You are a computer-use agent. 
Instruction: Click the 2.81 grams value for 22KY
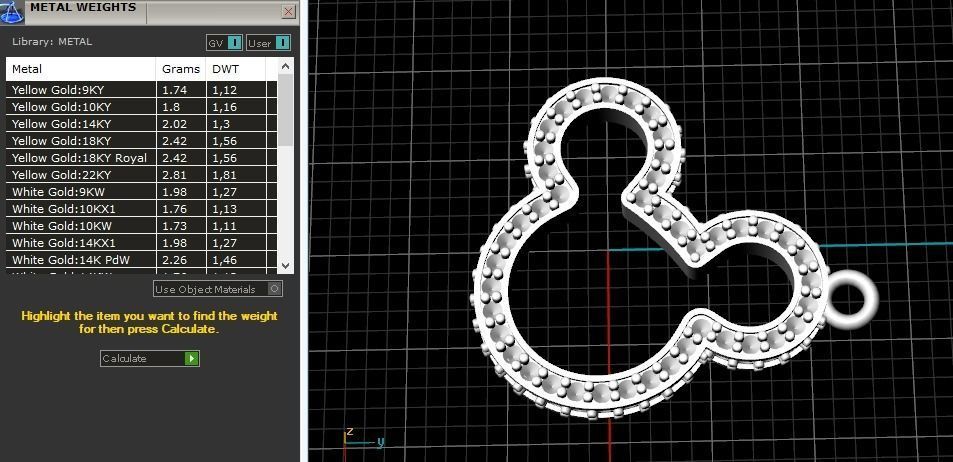[x=174, y=175]
